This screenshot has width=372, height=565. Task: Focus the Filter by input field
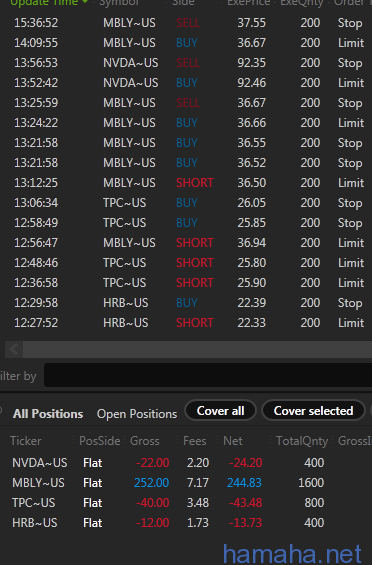pos(208,375)
